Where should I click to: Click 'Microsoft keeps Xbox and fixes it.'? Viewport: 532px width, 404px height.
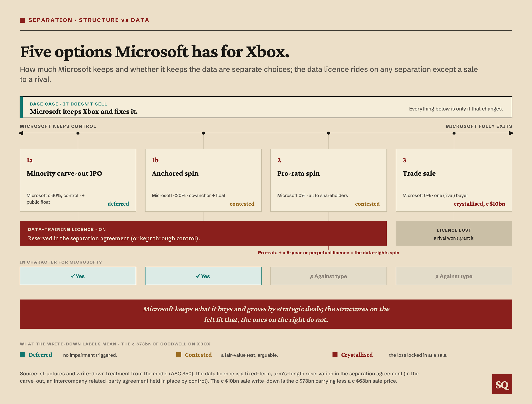84,112
